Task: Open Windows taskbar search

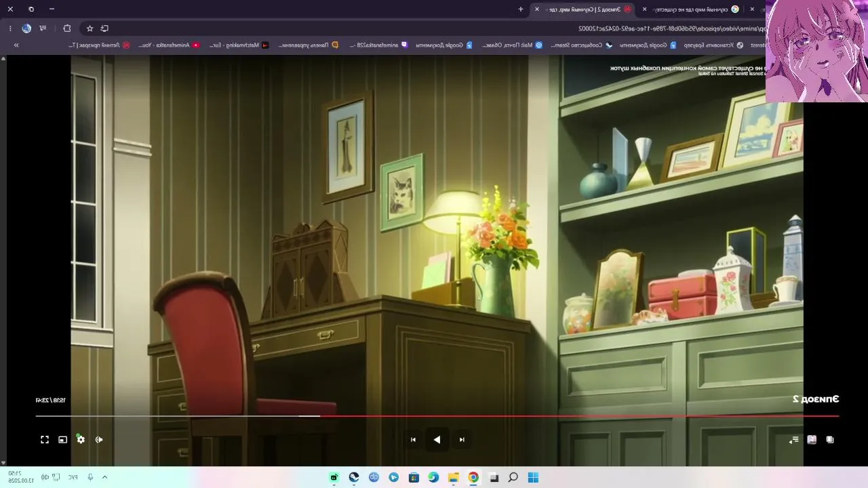Action: click(513, 478)
